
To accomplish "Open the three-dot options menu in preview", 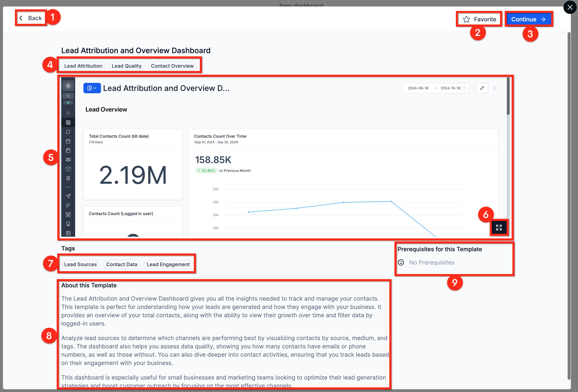I will click(494, 88).
